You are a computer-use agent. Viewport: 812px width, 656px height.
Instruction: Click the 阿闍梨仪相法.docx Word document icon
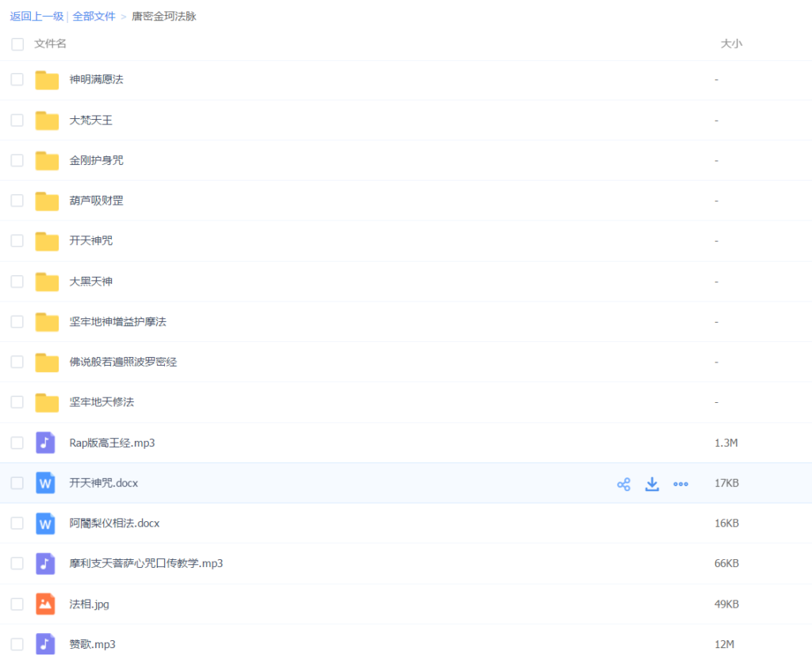point(46,524)
